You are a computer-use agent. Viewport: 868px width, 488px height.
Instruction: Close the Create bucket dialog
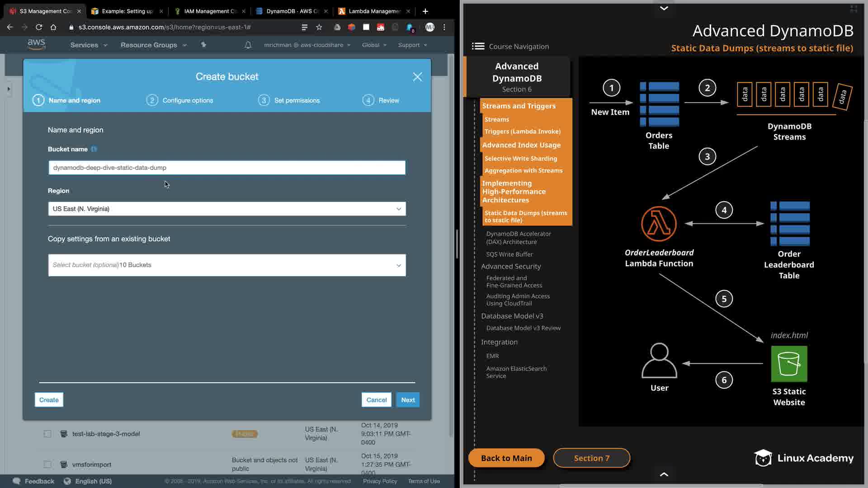(417, 77)
